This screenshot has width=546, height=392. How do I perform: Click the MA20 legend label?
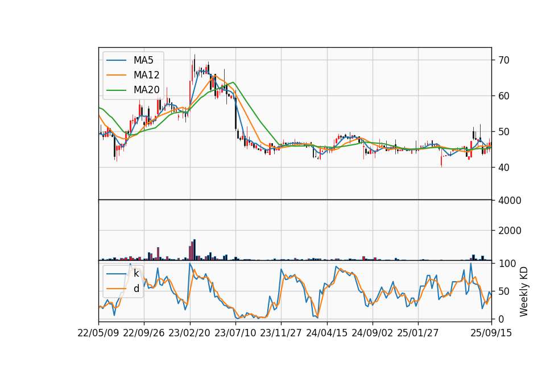(x=146, y=90)
